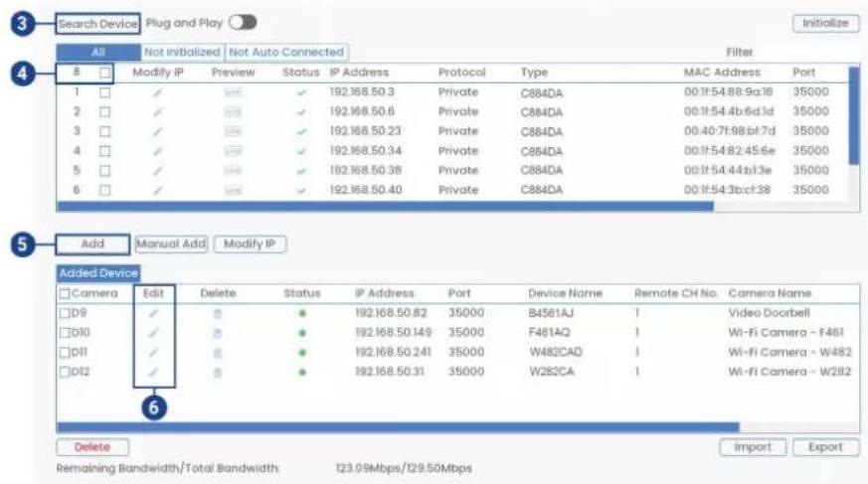Check the D9 camera checkbox
This screenshot has height=484, width=868.
pyautogui.click(x=65, y=314)
